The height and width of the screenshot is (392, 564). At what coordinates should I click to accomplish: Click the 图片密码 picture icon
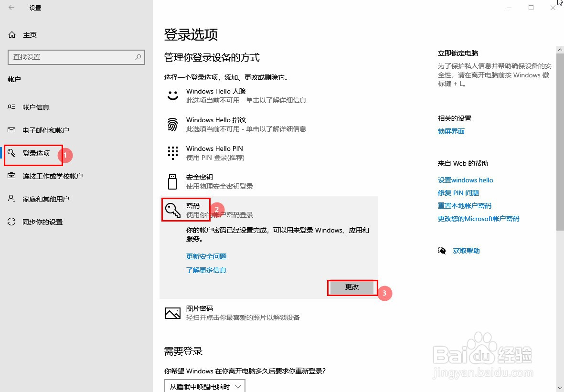(x=173, y=313)
